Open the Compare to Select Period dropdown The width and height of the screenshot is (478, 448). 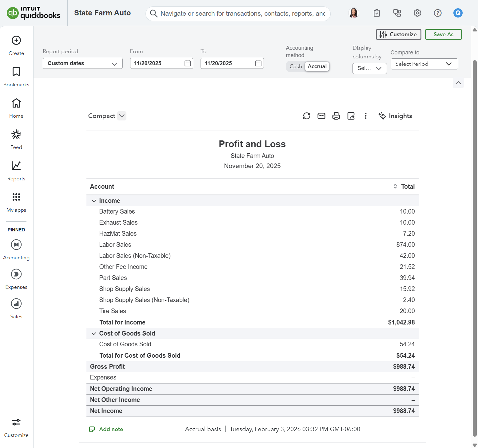point(424,64)
